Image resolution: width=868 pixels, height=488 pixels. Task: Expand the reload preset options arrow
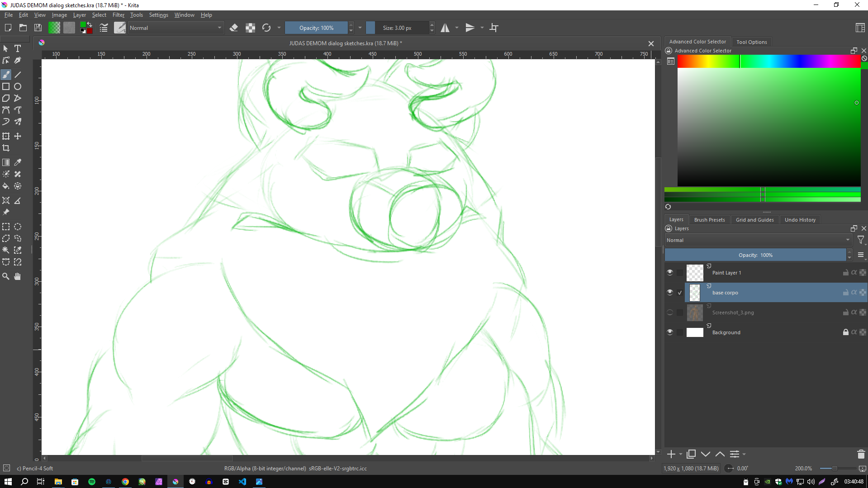click(x=279, y=28)
